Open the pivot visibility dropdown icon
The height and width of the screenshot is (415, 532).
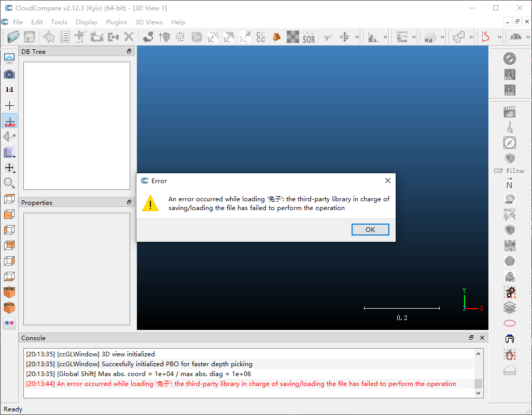click(9, 168)
